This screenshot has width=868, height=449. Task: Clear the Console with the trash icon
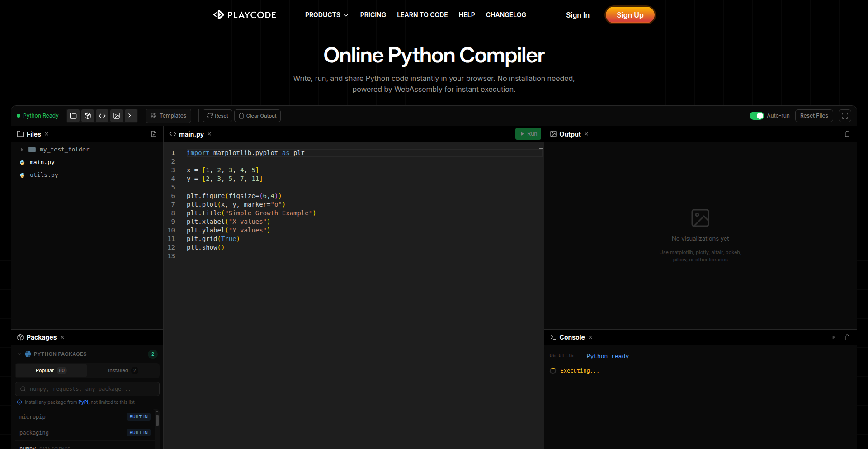tap(847, 337)
